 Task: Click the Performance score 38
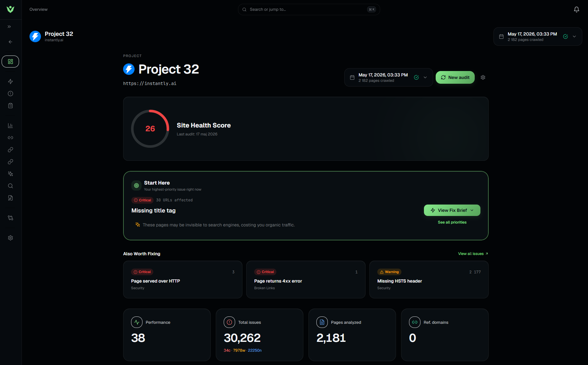pos(138,338)
